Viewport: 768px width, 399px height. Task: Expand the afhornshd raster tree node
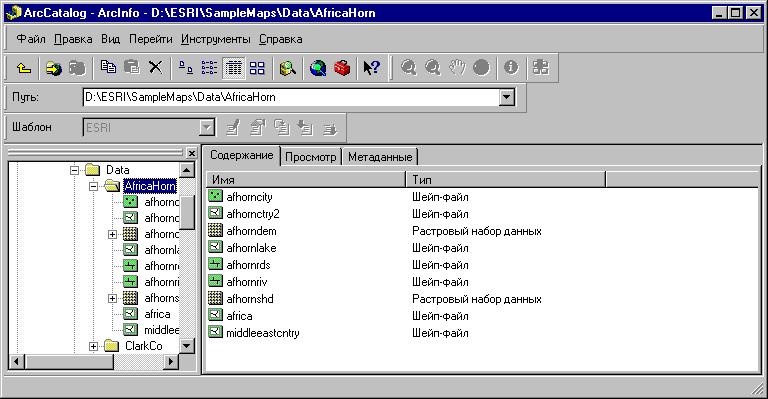113,298
